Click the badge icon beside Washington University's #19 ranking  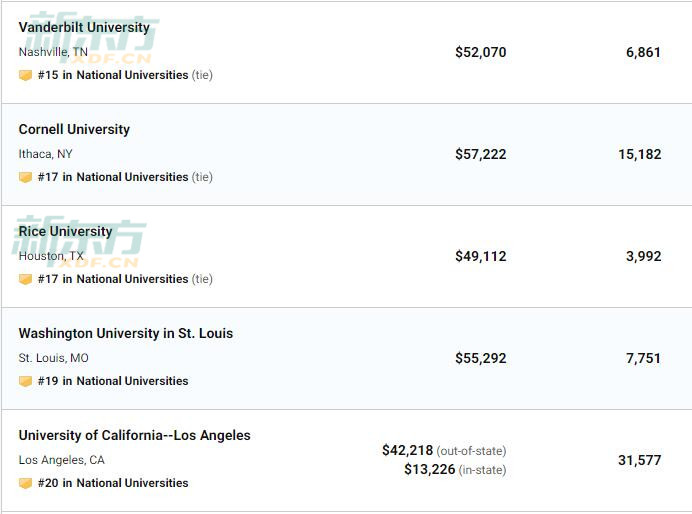point(25,381)
